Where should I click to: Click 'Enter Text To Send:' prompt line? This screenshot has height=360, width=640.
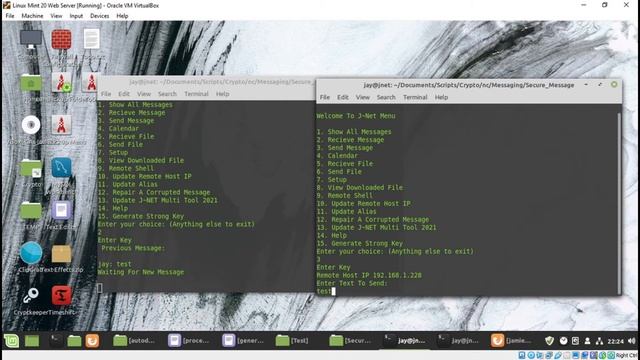pos(352,283)
